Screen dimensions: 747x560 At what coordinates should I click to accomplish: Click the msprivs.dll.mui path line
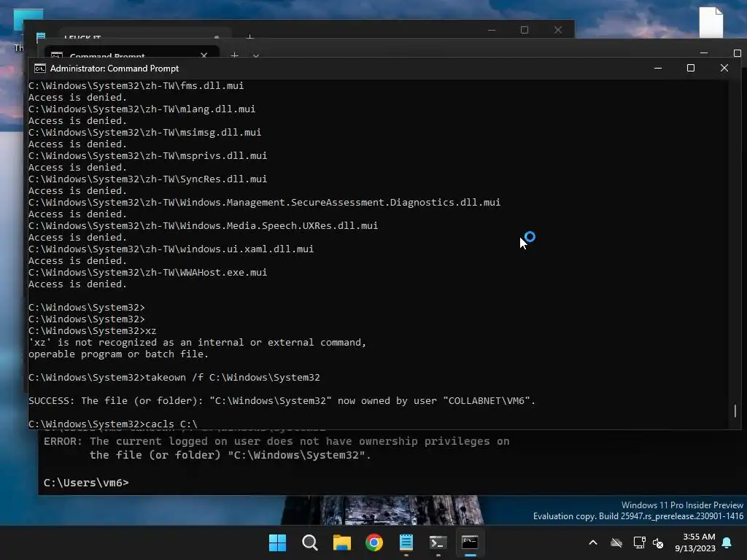[x=147, y=156]
